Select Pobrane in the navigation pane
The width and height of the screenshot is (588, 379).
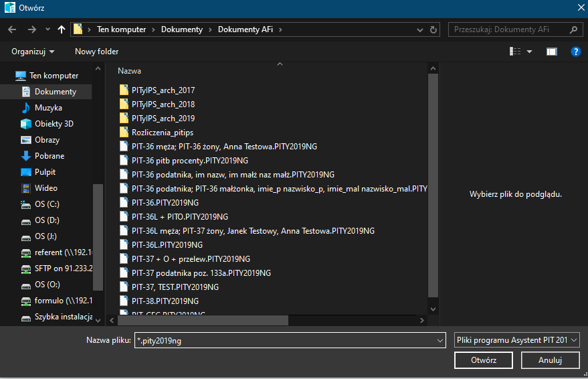[x=50, y=156]
